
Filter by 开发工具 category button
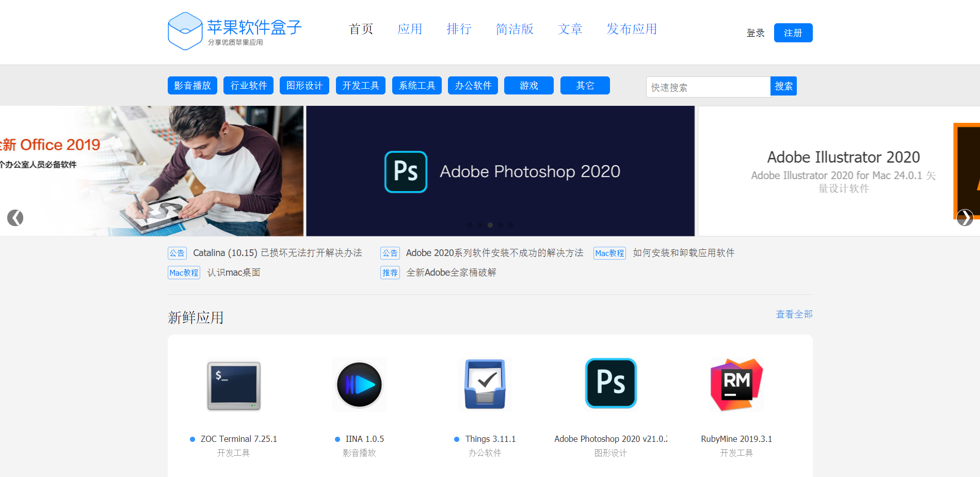(361, 86)
